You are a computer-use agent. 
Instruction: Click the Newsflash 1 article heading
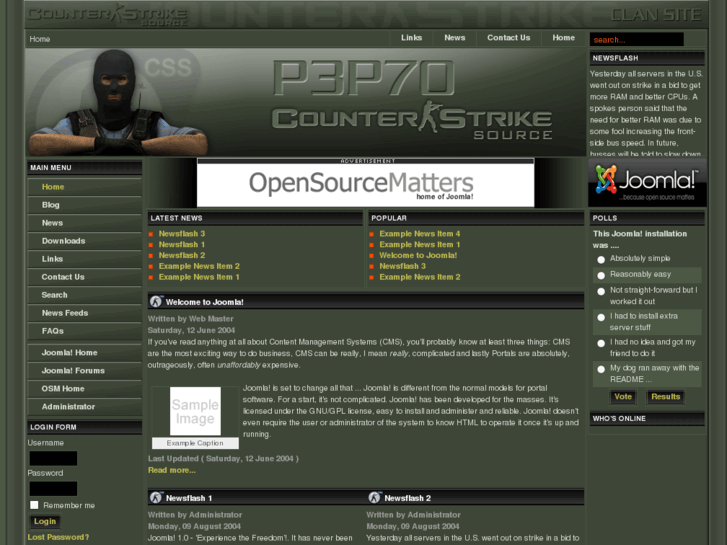[x=189, y=498]
